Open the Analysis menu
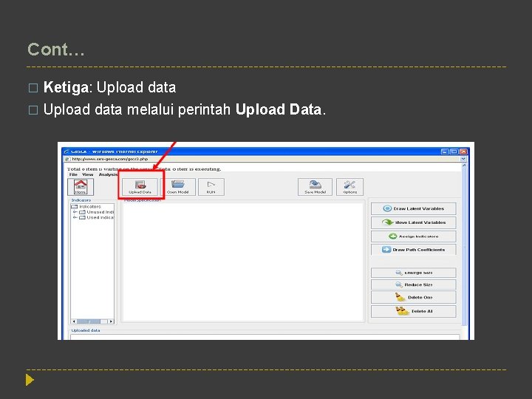 point(108,174)
